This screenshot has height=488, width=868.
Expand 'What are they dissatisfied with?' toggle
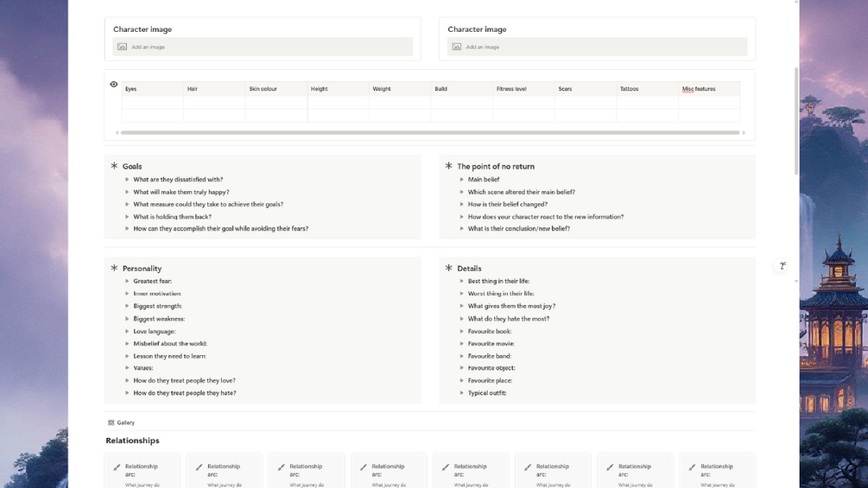click(x=127, y=180)
